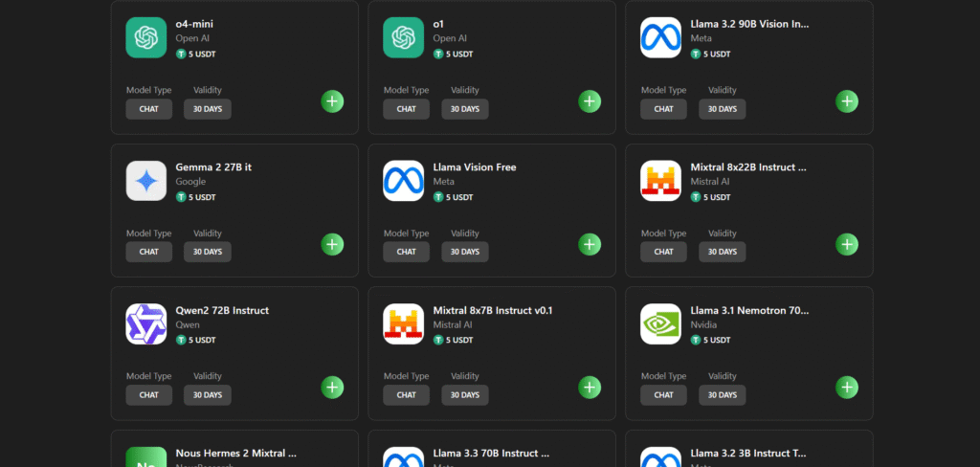Add Llama 3.2 90B Vision with plus
This screenshot has height=467, width=980.
click(847, 101)
